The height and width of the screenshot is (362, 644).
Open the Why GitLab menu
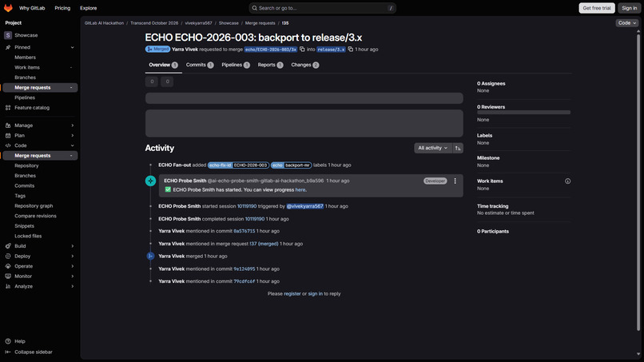32,8
